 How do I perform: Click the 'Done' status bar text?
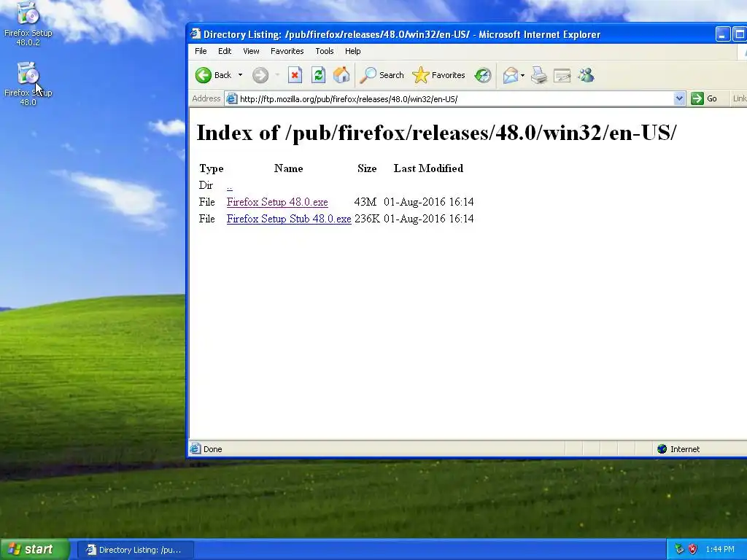tap(212, 449)
